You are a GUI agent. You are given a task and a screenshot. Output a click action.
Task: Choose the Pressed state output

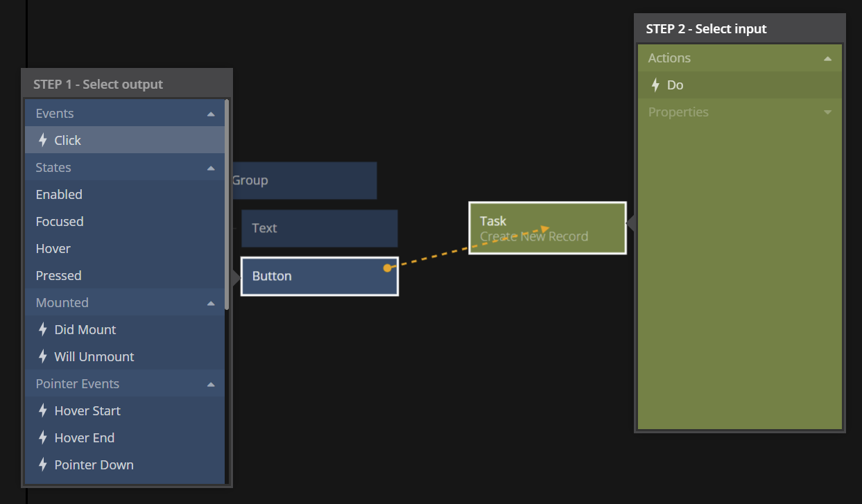59,276
